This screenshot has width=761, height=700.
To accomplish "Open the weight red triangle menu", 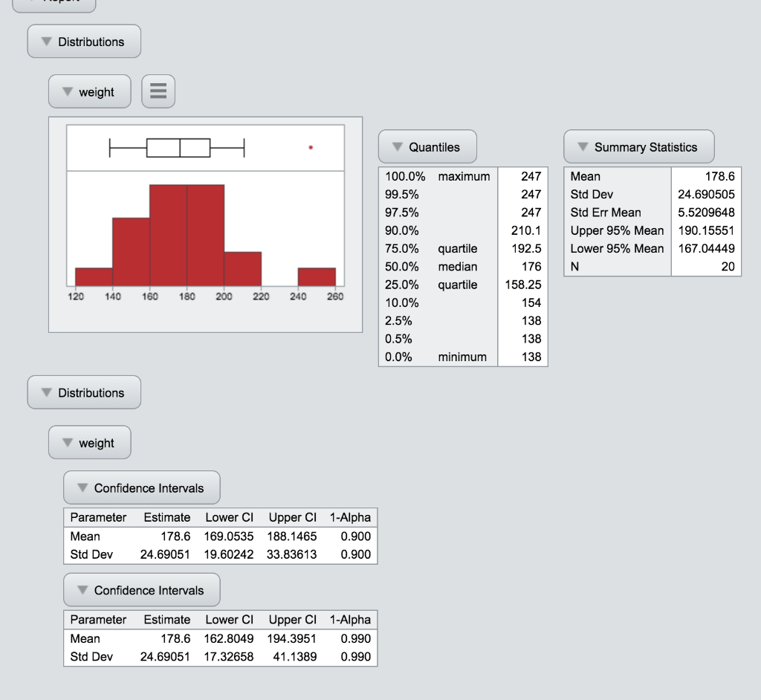I will [67, 91].
